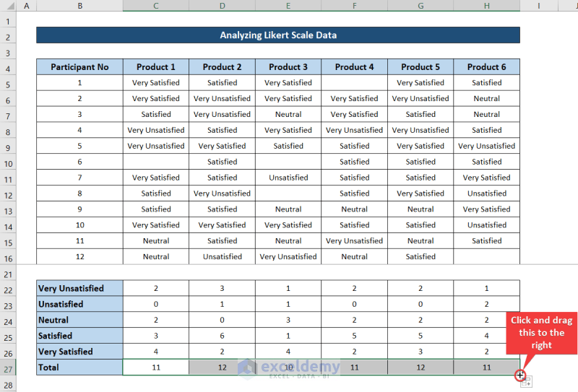
Task: Select row 16 header
Action: pos(8,258)
